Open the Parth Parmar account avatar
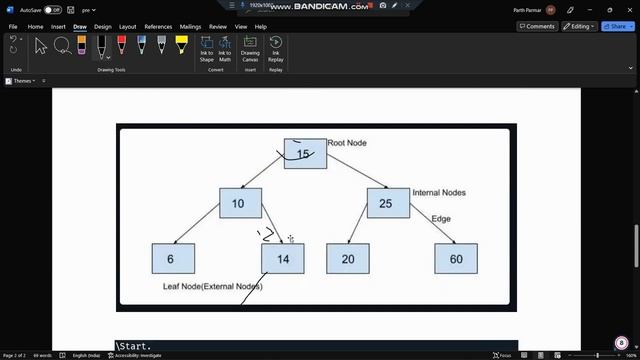 (x=551, y=10)
